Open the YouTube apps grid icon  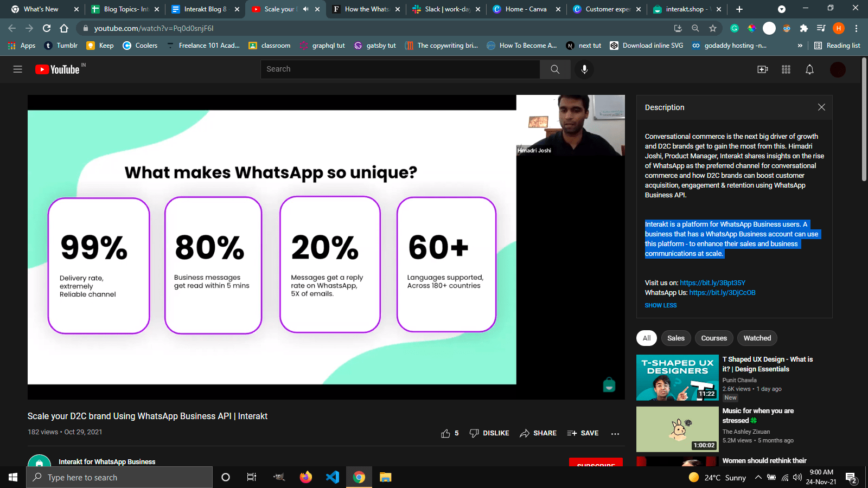tap(786, 69)
